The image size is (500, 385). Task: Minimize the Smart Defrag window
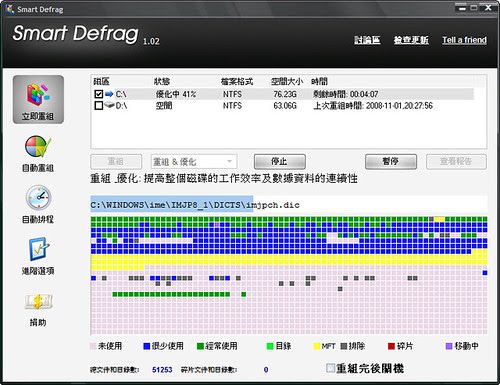(x=462, y=8)
